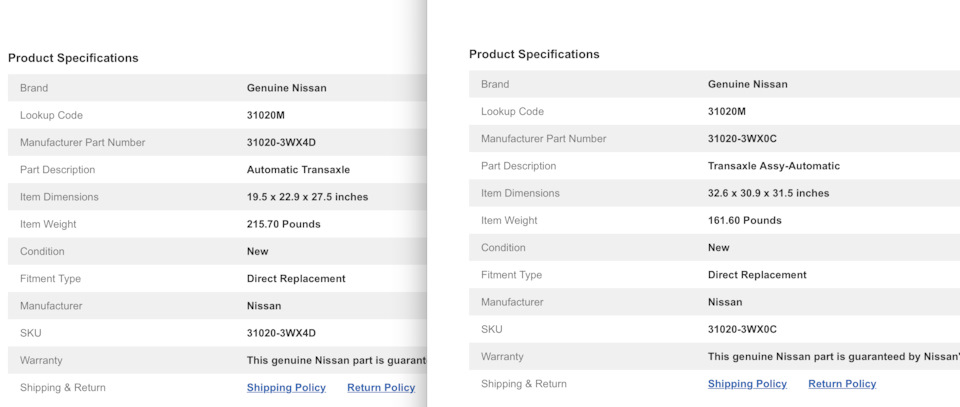Click the warranty text in the left table

point(336,360)
